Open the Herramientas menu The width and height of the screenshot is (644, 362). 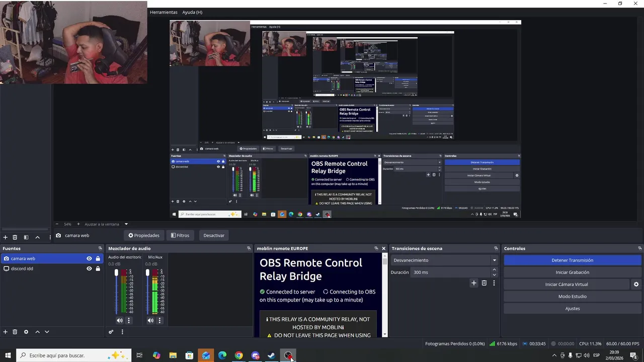click(x=164, y=12)
